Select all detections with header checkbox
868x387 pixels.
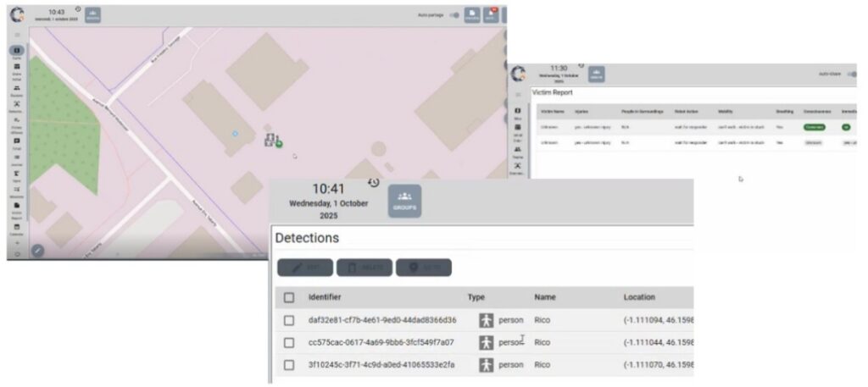click(x=289, y=297)
